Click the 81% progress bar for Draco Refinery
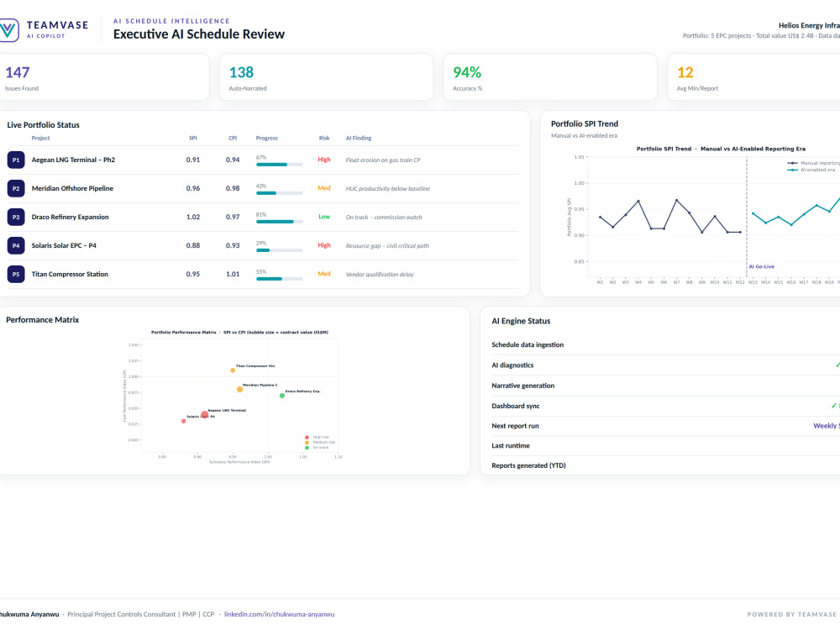 point(280,221)
